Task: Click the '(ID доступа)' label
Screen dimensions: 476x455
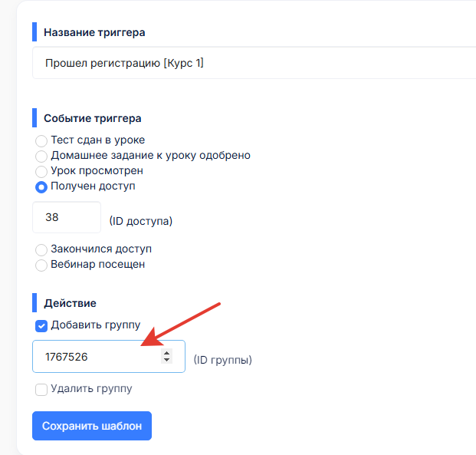Action: (141, 221)
